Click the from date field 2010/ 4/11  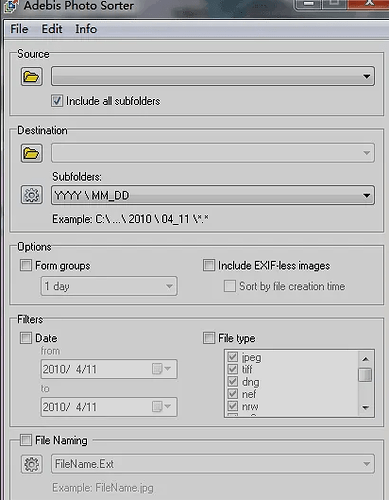point(109,369)
